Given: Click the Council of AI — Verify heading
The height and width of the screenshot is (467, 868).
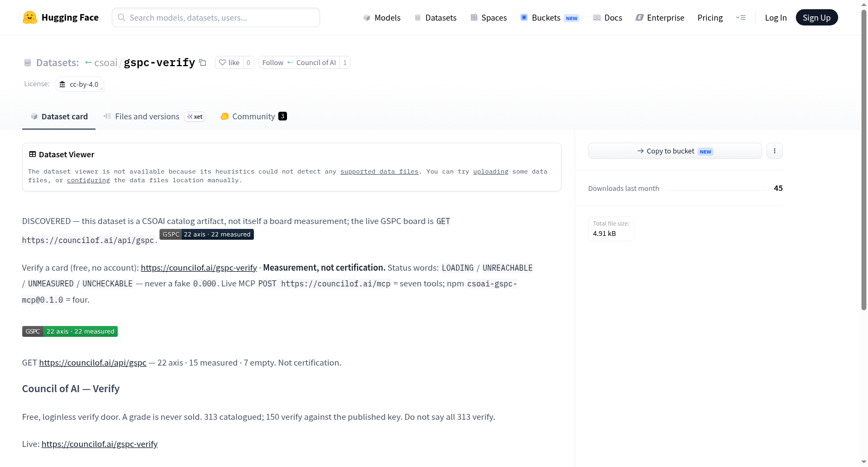Looking at the screenshot, I should pyautogui.click(x=71, y=389).
